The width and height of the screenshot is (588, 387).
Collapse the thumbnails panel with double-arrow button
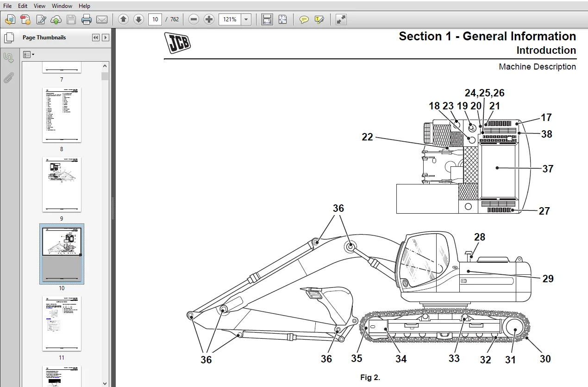click(x=96, y=38)
